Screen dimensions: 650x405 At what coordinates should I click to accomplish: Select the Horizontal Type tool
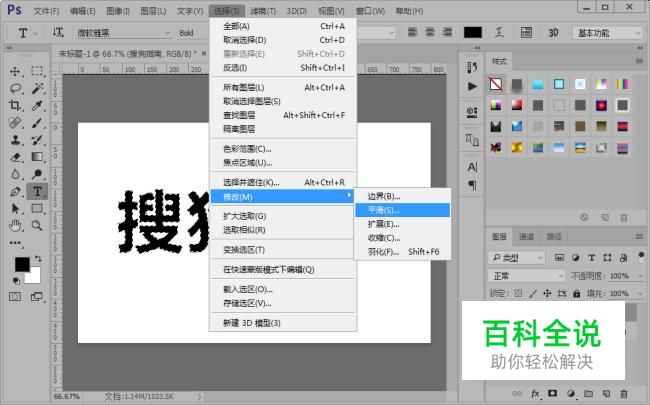pyautogui.click(x=37, y=192)
